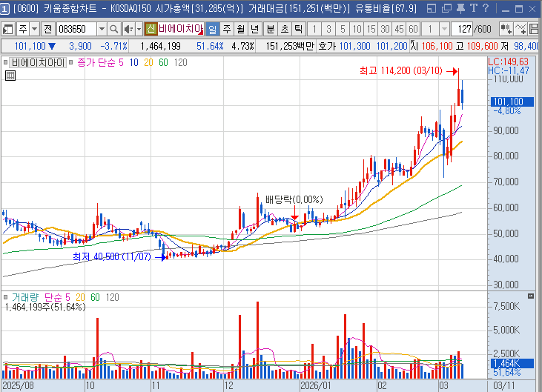542x392 pixels.
Task: Click the stock search magnifier icon
Action: click(114, 29)
